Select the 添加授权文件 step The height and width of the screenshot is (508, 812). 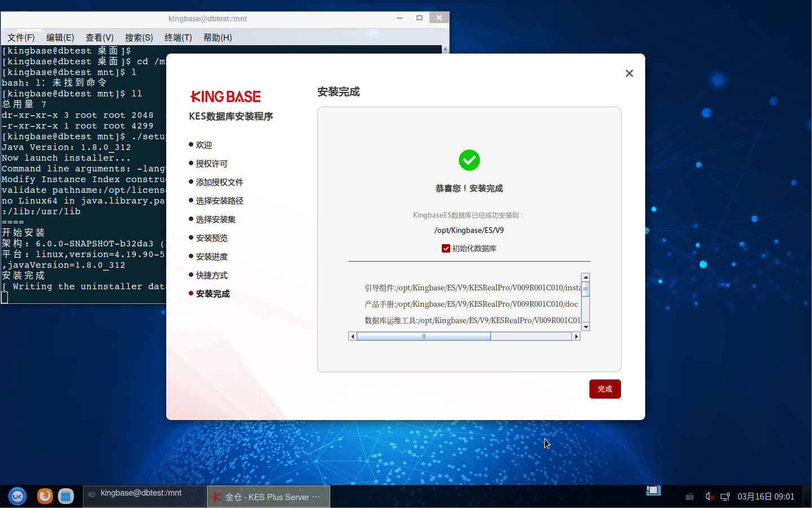(219, 182)
